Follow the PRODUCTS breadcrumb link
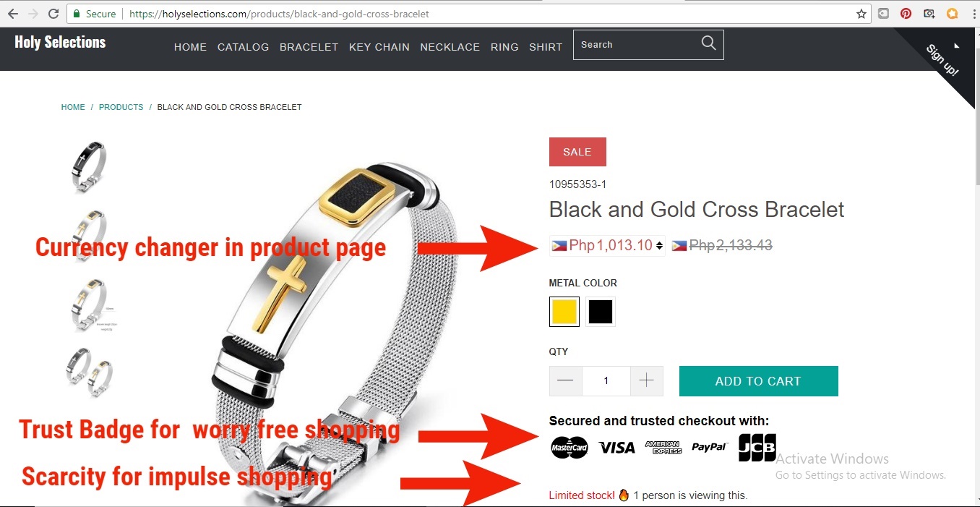The width and height of the screenshot is (980, 507). tap(121, 107)
